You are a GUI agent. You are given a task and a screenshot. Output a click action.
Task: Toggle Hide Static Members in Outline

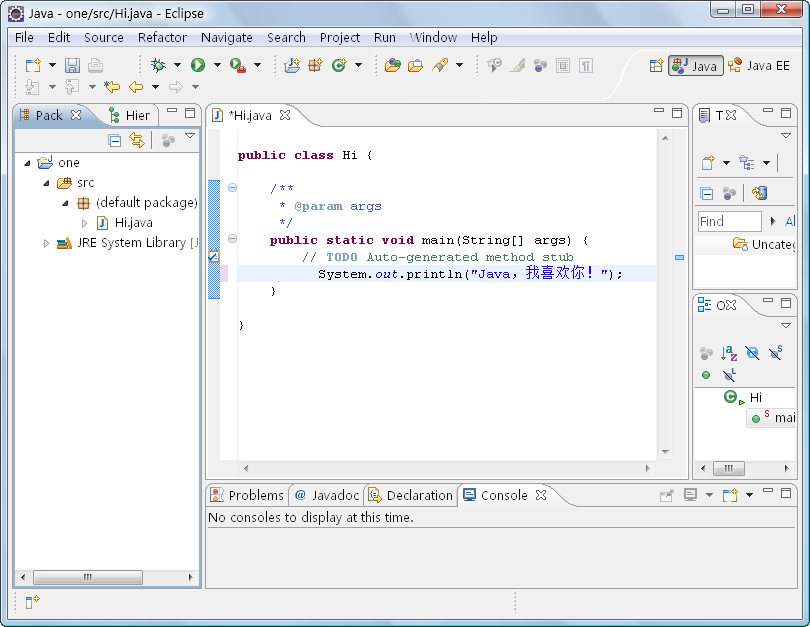click(x=775, y=353)
